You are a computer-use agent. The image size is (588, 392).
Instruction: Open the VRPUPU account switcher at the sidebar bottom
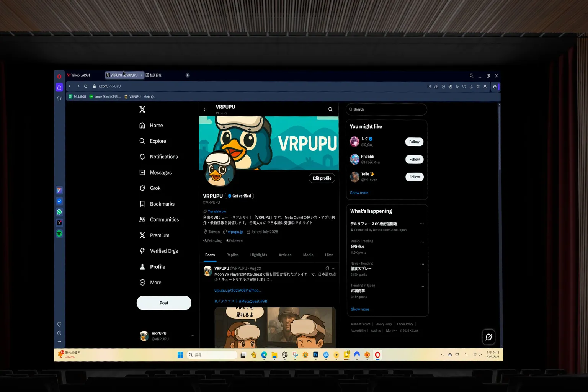click(167, 336)
